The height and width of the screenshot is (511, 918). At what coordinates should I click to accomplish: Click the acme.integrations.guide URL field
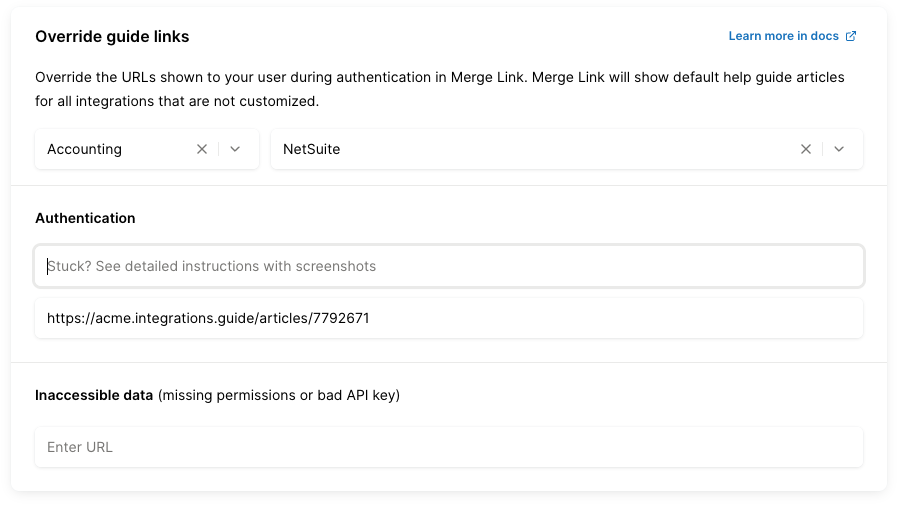449,318
